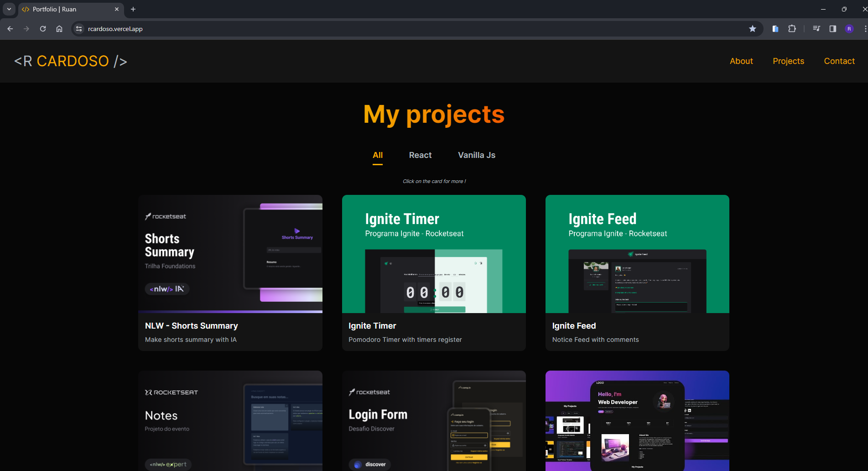
Task: Navigate to the Contact section
Action: point(839,61)
